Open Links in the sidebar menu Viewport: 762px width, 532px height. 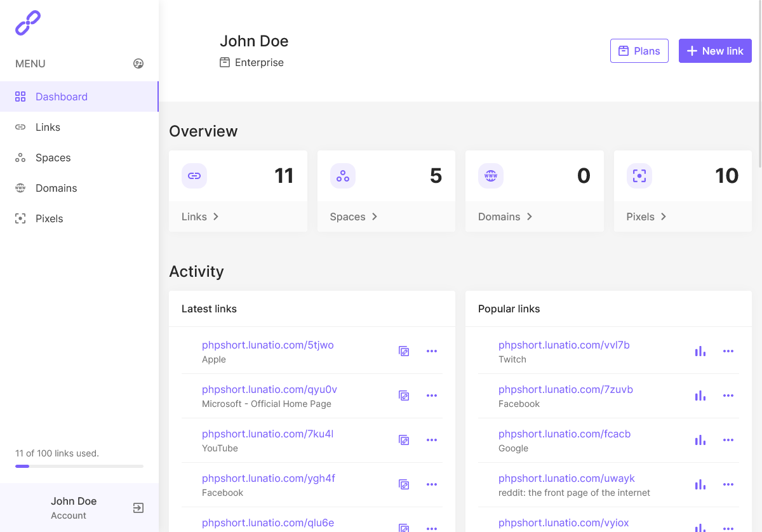point(79,127)
